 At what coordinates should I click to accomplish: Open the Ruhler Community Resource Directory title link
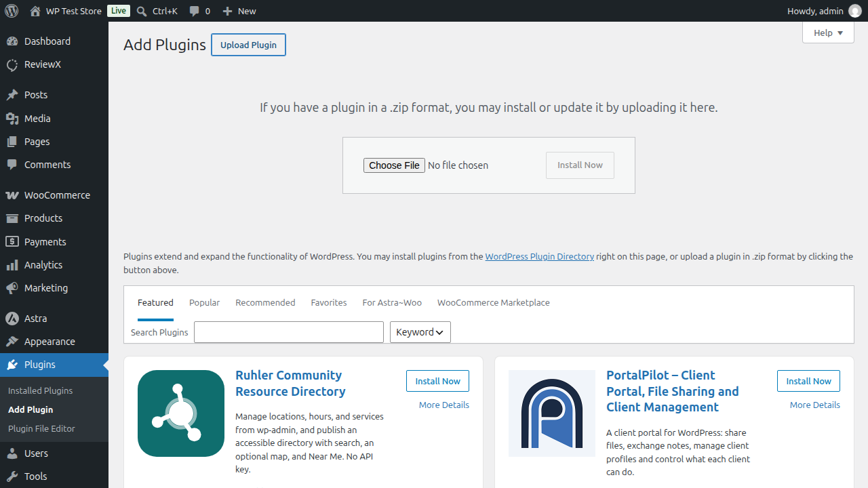click(290, 383)
